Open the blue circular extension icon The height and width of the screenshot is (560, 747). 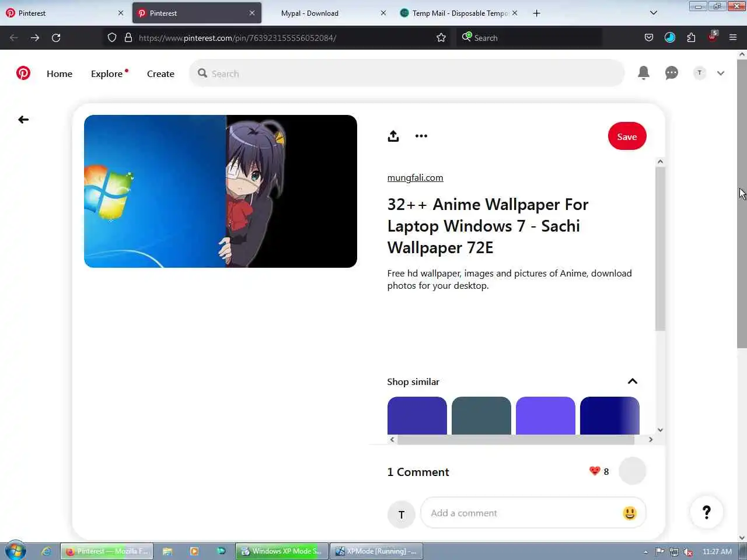(x=670, y=38)
